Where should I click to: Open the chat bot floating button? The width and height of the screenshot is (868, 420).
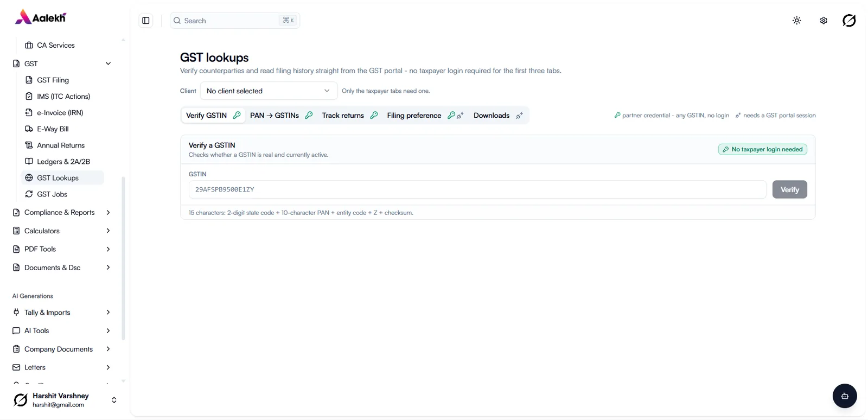pos(845,396)
